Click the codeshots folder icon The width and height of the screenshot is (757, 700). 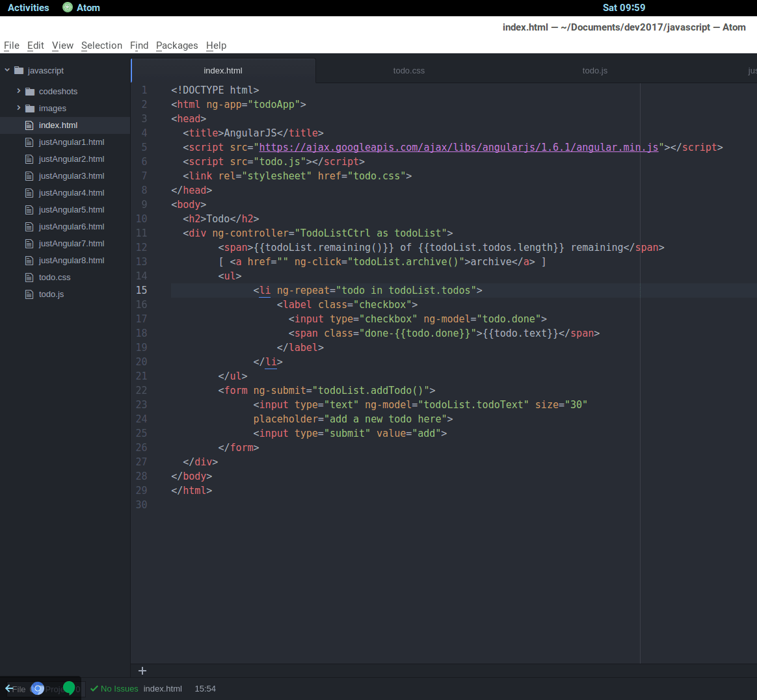pyautogui.click(x=30, y=92)
